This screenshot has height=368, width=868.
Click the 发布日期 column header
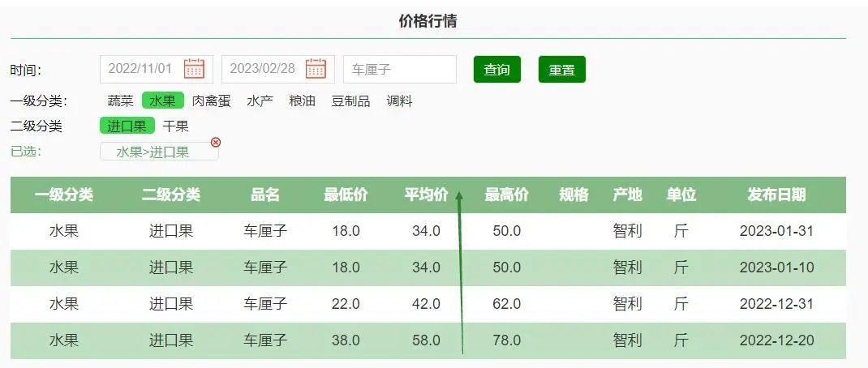click(x=776, y=195)
